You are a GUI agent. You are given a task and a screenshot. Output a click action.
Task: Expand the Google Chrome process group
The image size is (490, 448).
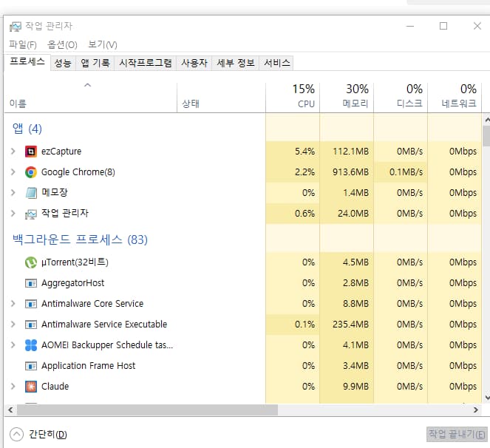coord(13,172)
